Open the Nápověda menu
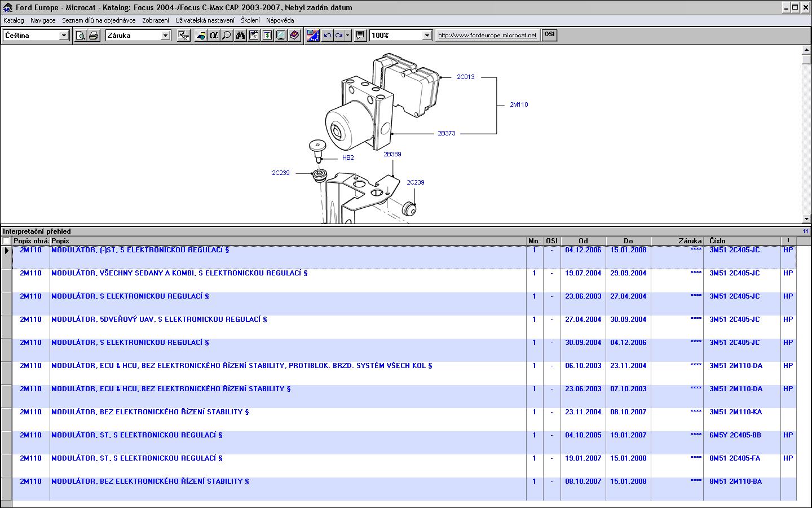 (x=280, y=20)
